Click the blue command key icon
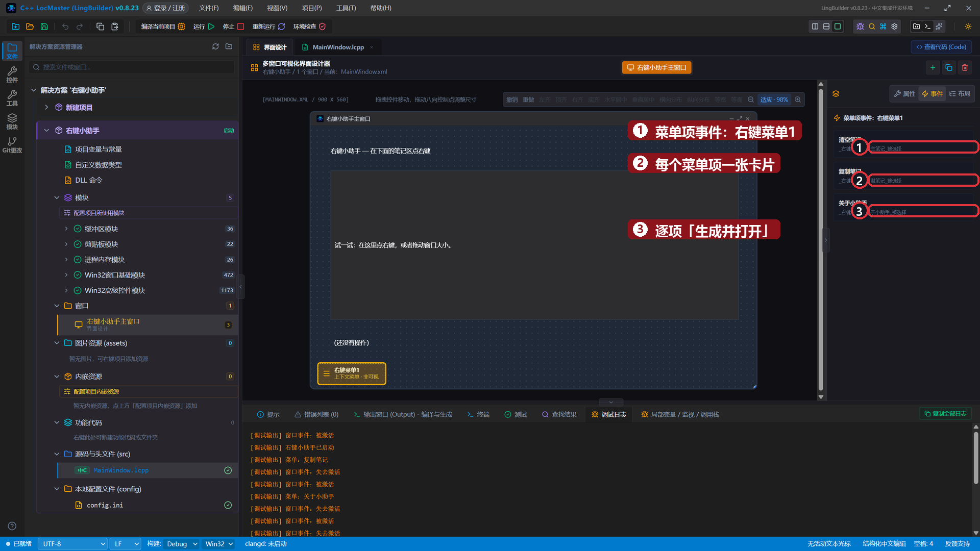This screenshot has width=980, height=551. [x=883, y=27]
